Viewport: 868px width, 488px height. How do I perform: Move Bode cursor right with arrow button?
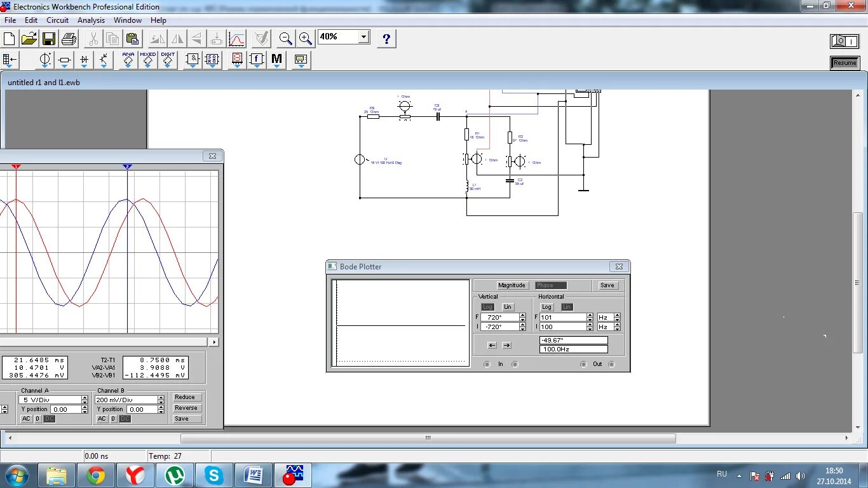coord(506,345)
